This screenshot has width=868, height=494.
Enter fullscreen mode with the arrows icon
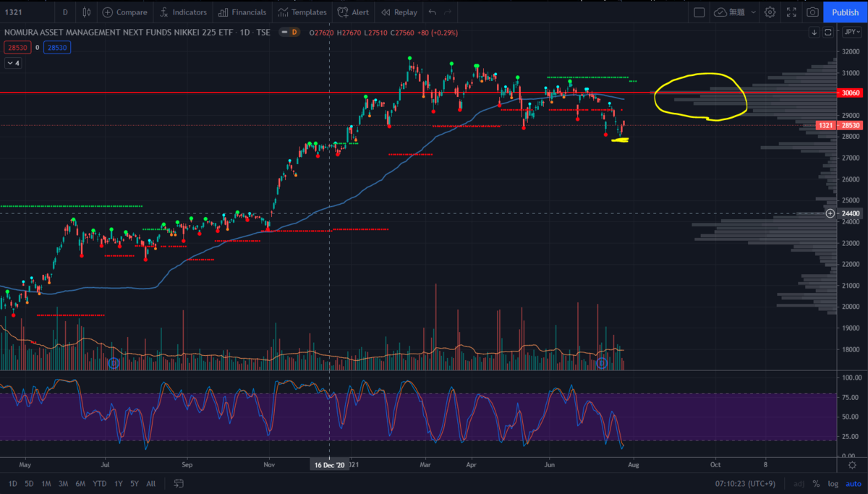(791, 12)
